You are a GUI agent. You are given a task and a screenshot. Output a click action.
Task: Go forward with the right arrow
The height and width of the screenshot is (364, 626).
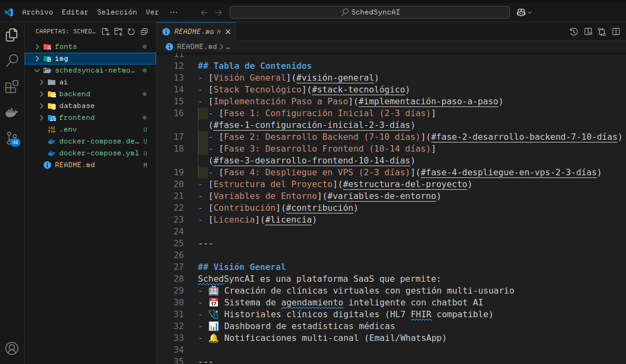tap(218, 12)
